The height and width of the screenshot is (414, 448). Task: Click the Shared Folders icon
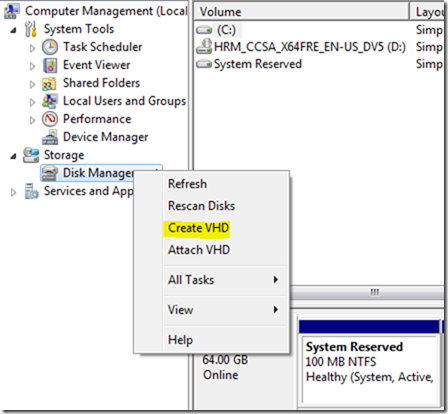(49, 83)
